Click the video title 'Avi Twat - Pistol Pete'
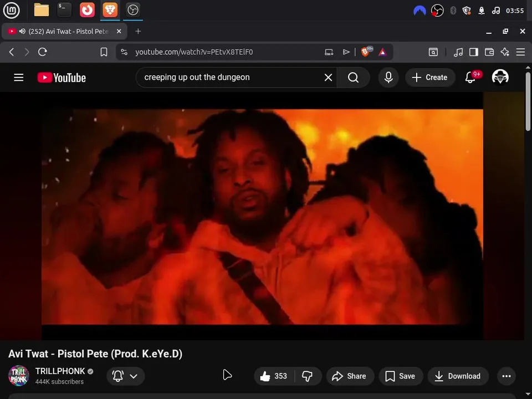Screen dimensions: 532x399 (95, 354)
